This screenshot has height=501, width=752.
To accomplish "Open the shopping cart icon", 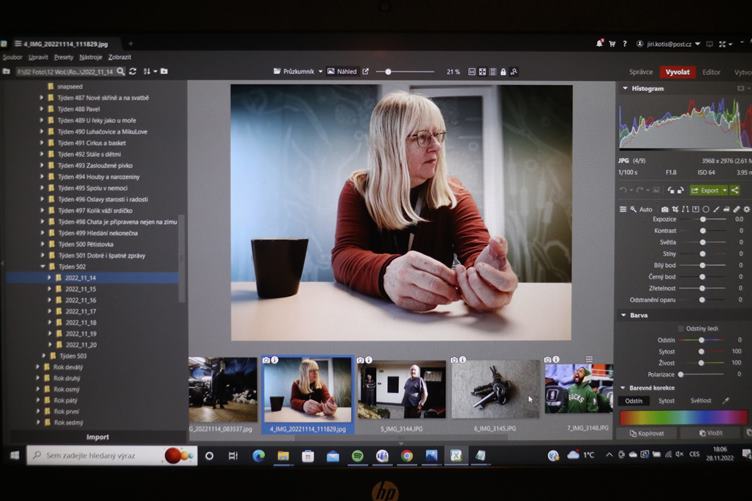I will pos(612,44).
